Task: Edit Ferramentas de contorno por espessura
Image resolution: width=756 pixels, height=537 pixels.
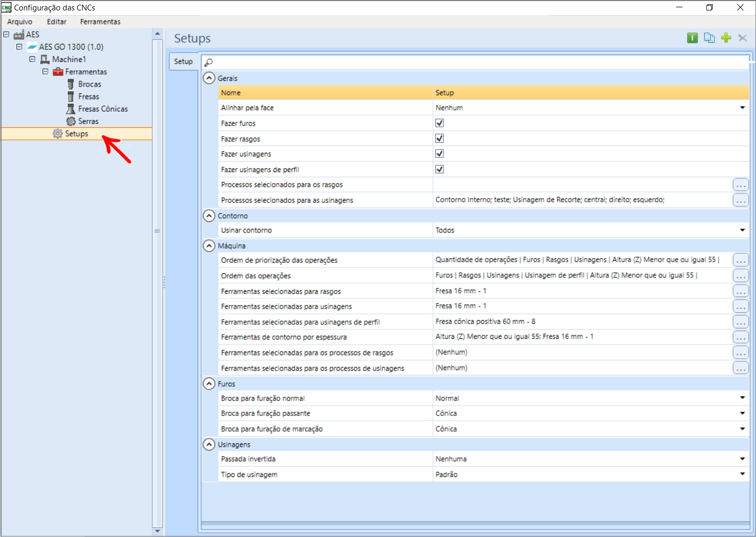Action: click(x=740, y=337)
